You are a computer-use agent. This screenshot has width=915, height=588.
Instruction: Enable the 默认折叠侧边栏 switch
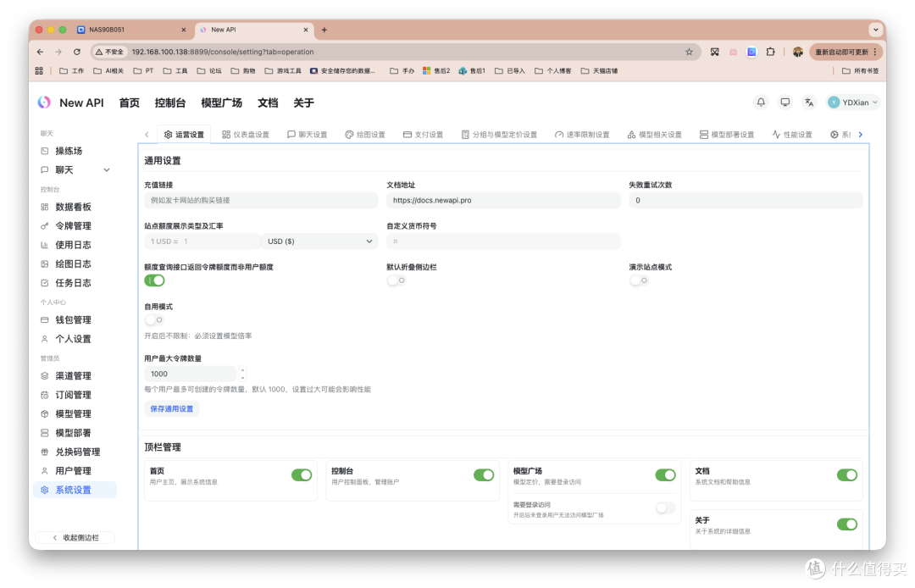[396, 280]
